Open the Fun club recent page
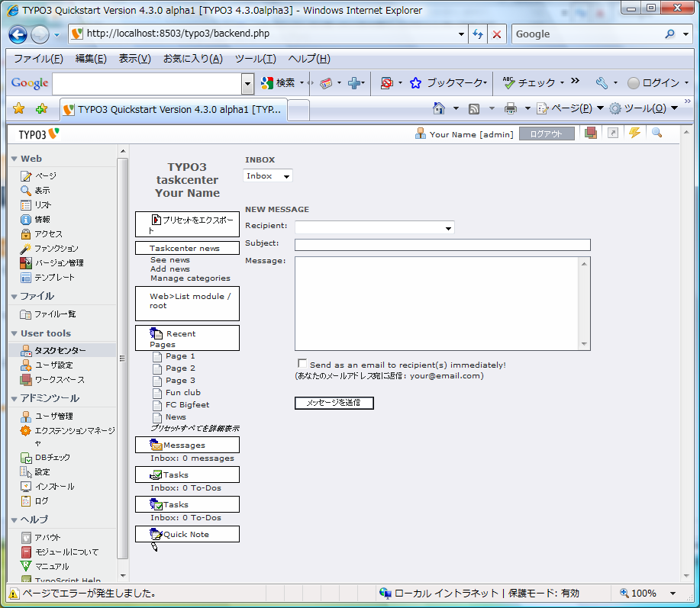Screen dimensions: 700x608 183,393
